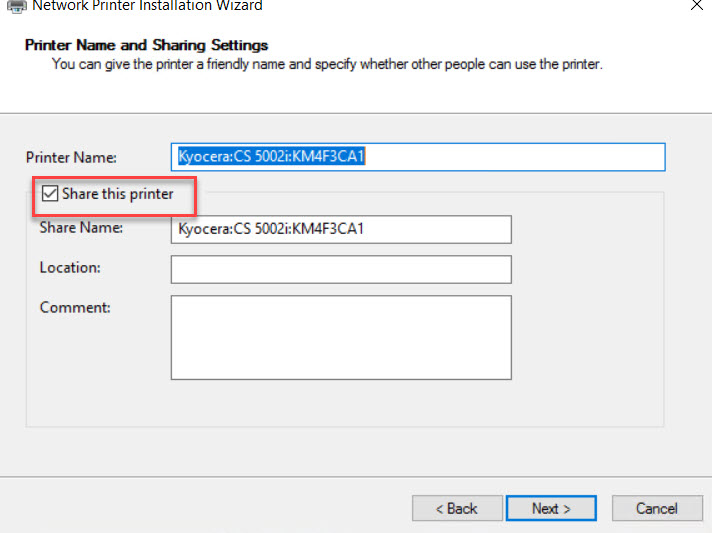Go to the previous step with Back
The image size is (712, 533).
point(457,508)
